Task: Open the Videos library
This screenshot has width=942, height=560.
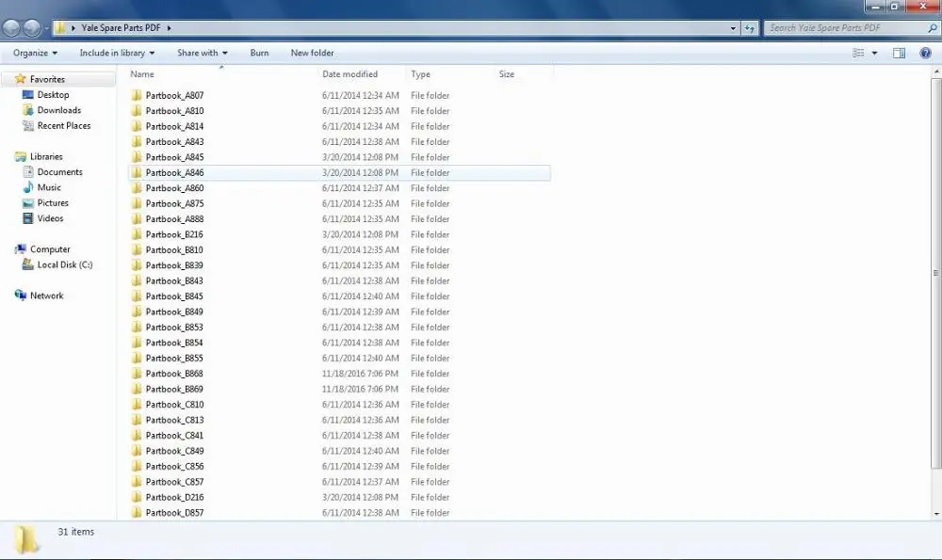Action: (x=50, y=218)
